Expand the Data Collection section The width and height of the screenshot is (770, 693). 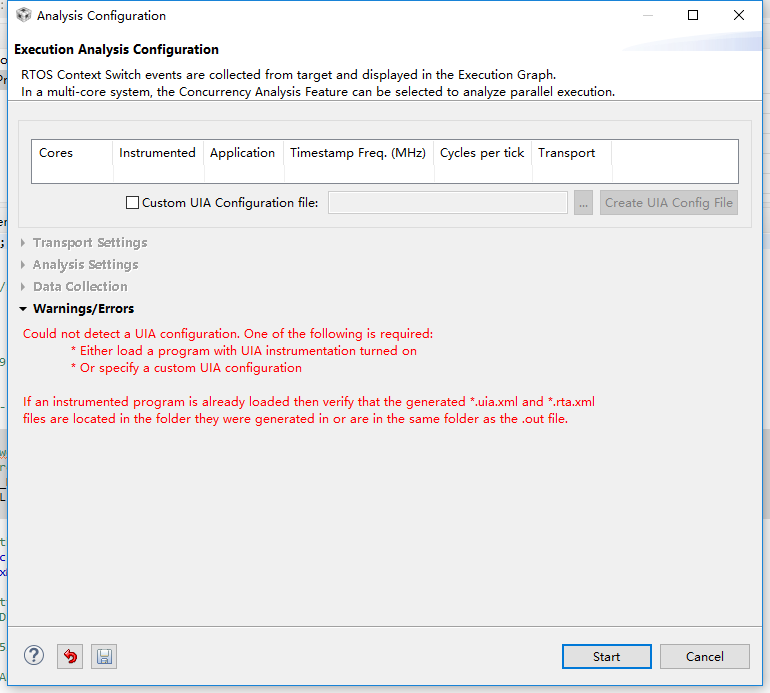coord(24,287)
